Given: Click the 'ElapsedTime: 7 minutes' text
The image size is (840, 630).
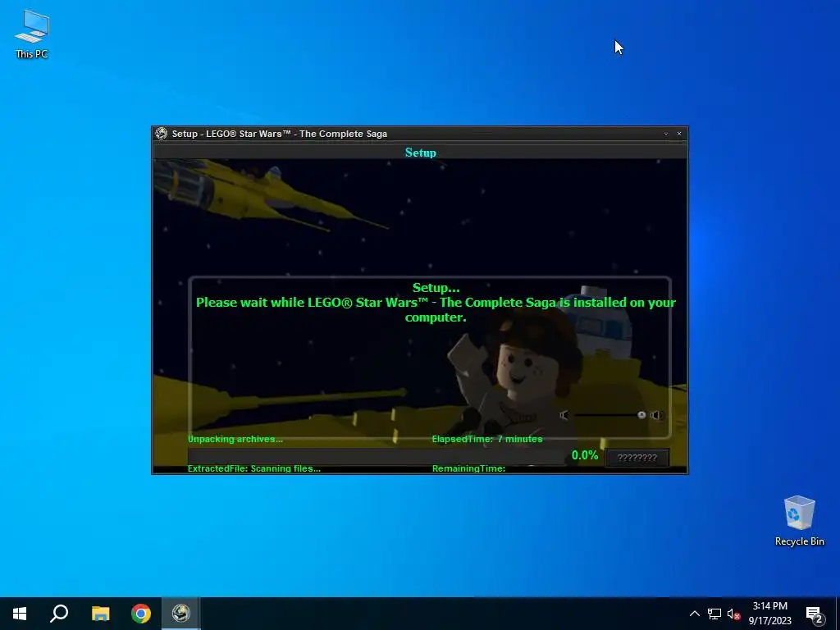Looking at the screenshot, I should point(487,440).
